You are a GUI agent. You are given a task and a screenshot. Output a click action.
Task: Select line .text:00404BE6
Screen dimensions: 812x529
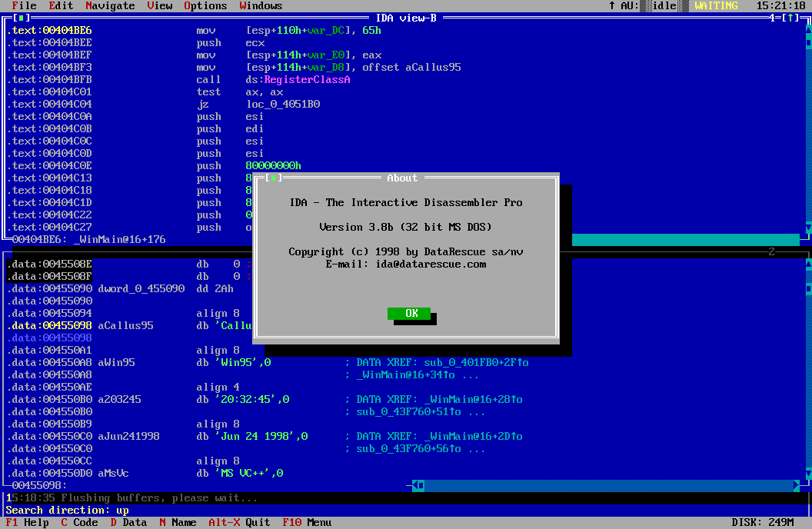(x=49, y=31)
